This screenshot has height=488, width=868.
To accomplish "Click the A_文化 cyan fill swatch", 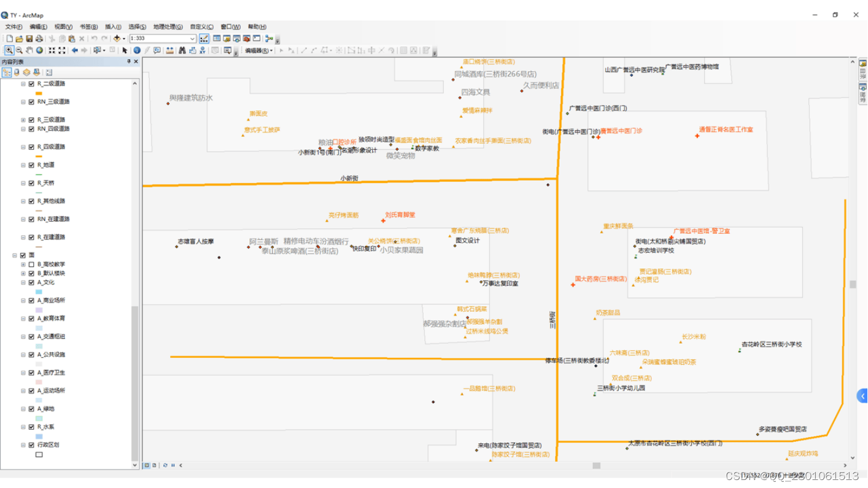I will click(39, 292).
